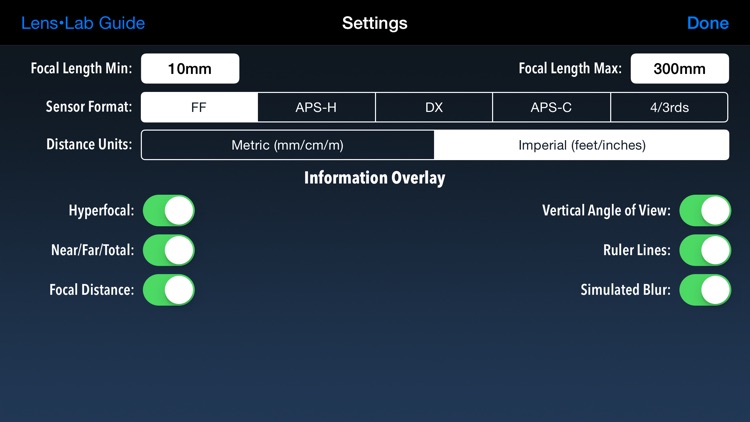Choose DX sensor format segment
Viewport: 750px width, 422px height.
point(434,107)
